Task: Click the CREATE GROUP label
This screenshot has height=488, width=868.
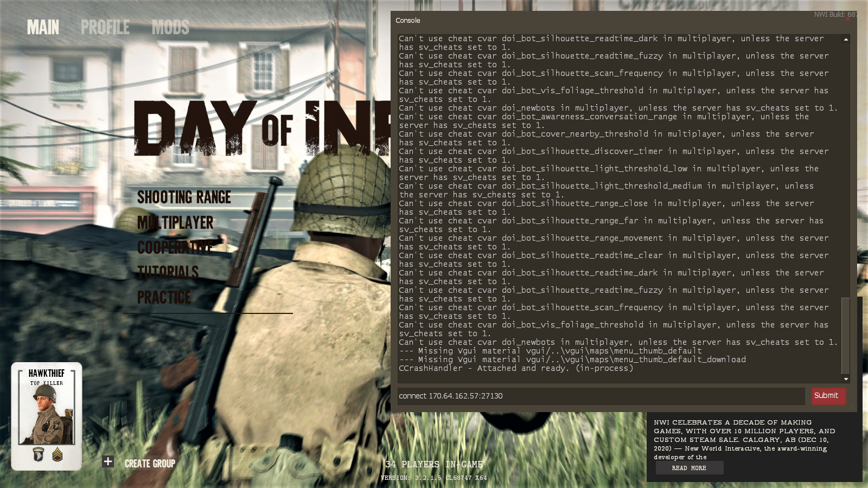Action: tap(150, 464)
